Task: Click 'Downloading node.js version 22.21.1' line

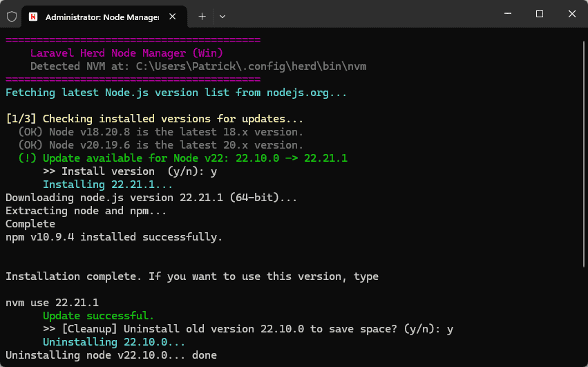Action: [x=151, y=198]
